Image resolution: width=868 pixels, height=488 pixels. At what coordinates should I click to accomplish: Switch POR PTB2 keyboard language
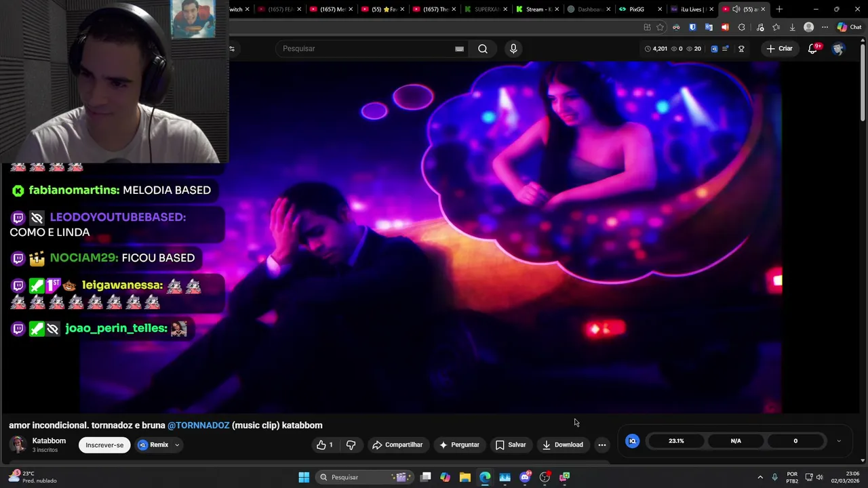792,477
